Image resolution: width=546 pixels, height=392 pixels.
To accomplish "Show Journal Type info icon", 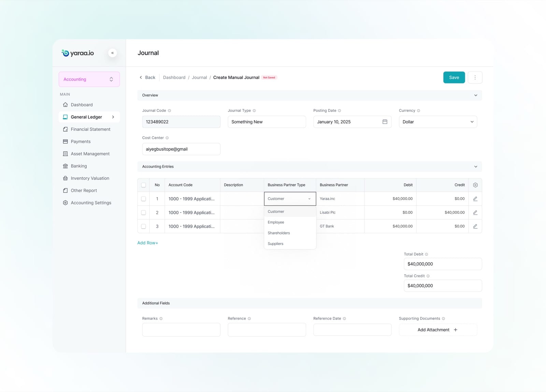I will (x=254, y=111).
